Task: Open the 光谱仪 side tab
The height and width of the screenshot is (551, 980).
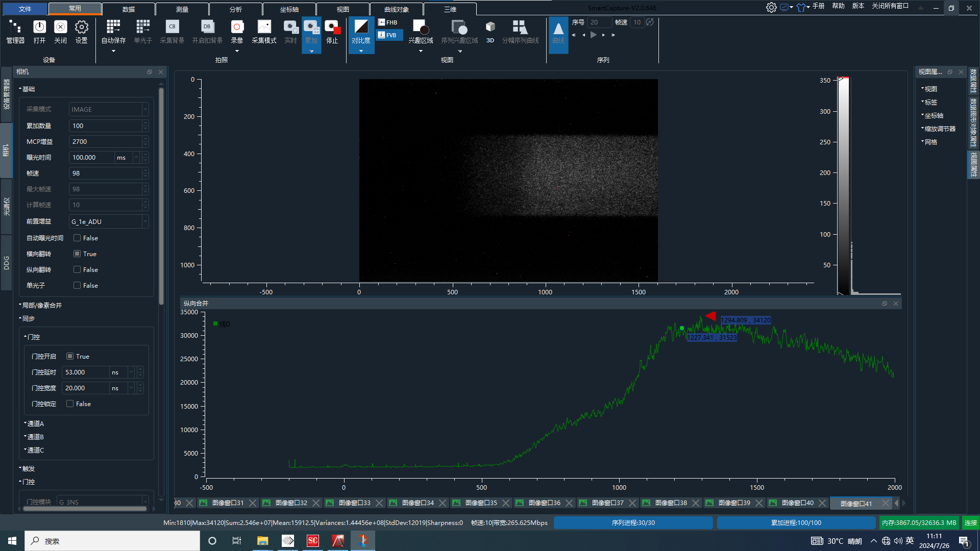Action: coord(6,206)
